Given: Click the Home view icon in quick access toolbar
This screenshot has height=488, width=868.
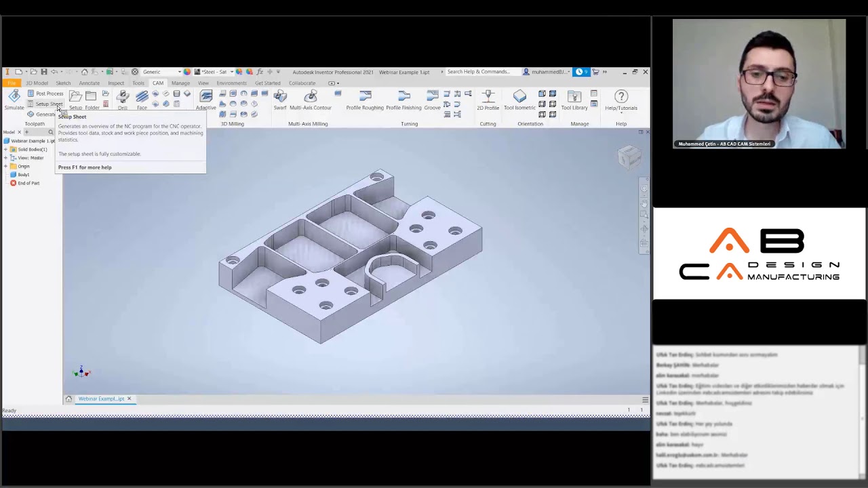Looking at the screenshot, I should (84, 72).
